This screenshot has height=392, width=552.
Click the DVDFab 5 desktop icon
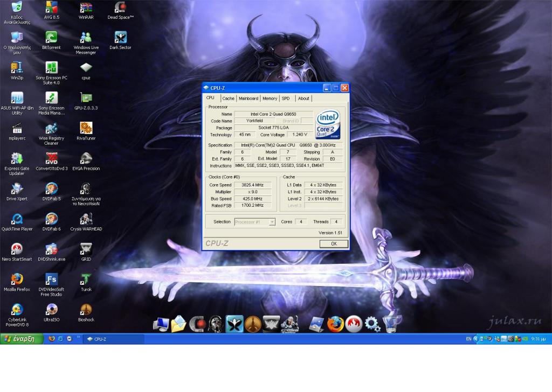point(51,191)
